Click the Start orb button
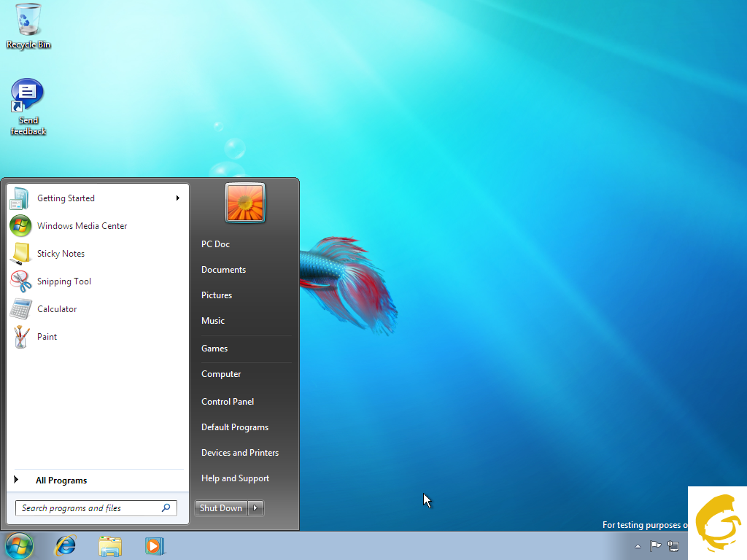747x560 pixels. (19, 545)
